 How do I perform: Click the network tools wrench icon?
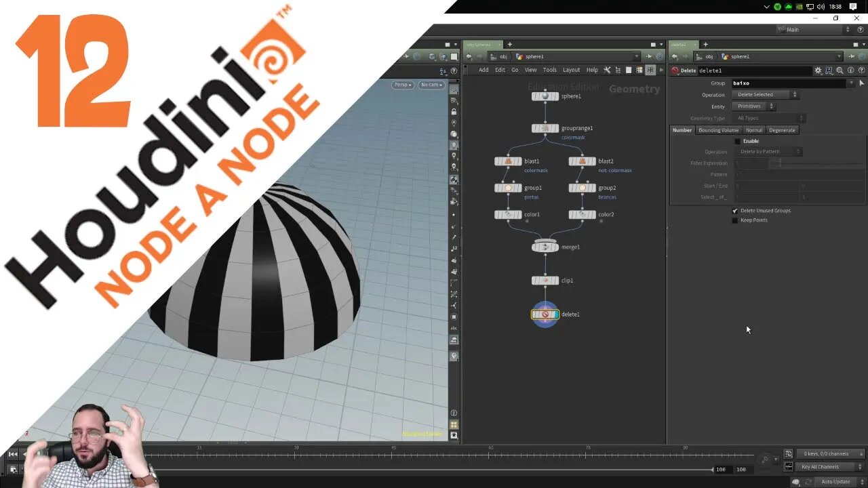coord(607,70)
